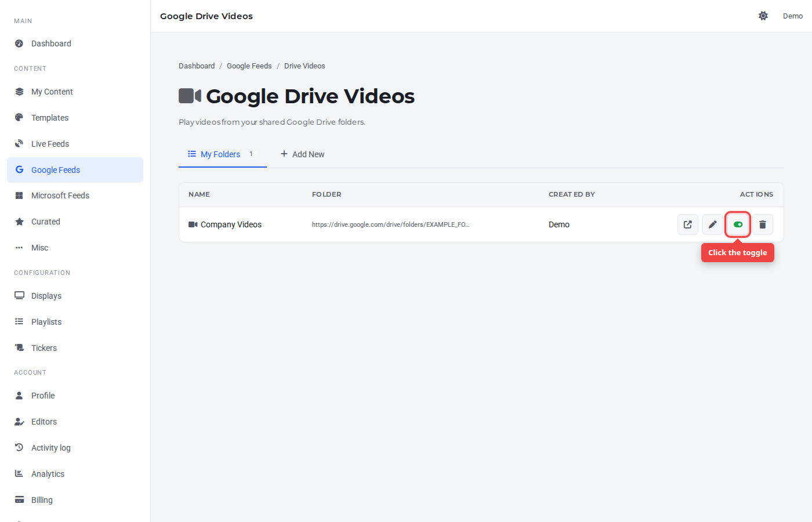Open the Add New tab

click(x=302, y=154)
